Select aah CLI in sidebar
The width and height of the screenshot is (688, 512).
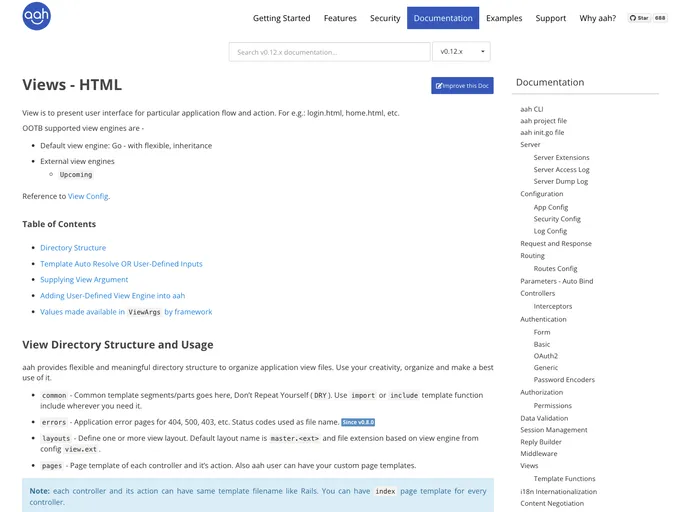tap(532, 108)
